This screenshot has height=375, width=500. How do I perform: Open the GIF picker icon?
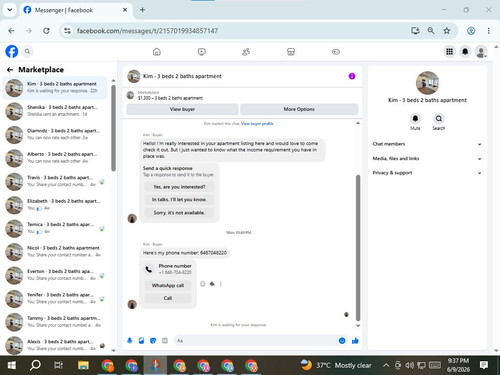coord(165,341)
